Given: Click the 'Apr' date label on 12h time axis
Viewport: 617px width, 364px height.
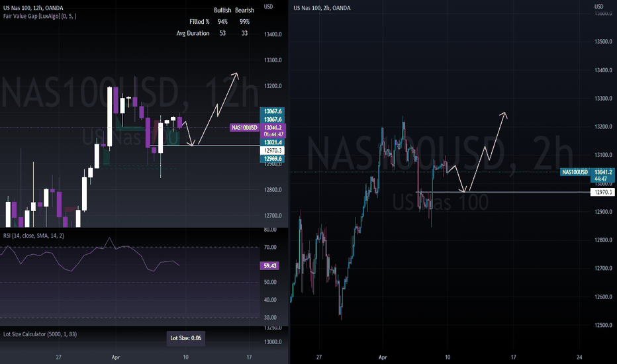Looking at the screenshot, I should (x=116, y=357).
